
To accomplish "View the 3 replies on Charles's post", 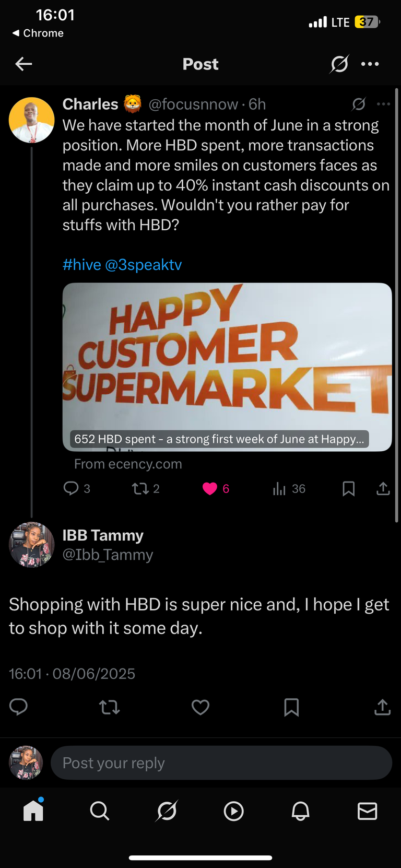I will (76, 488).
